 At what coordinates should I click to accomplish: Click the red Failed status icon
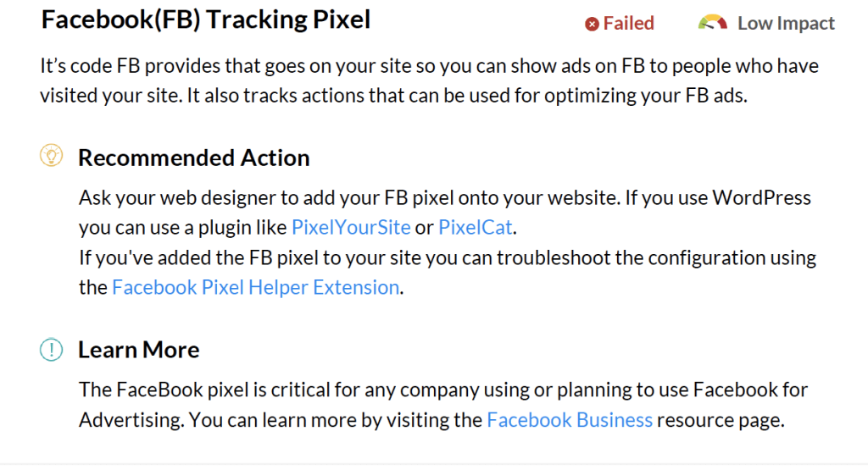(x=592, y=25)
